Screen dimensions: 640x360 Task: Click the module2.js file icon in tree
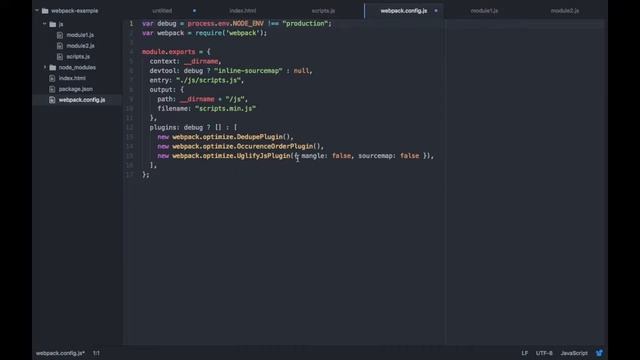pos(60,46)
